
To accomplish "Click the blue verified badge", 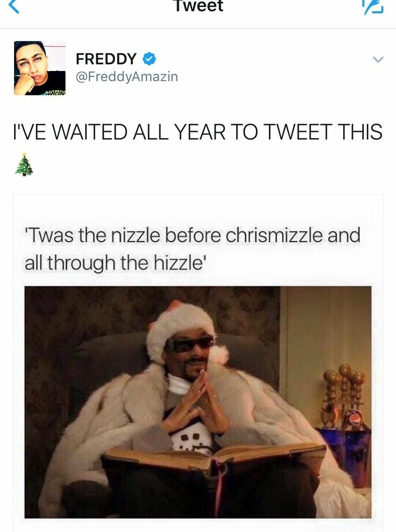I will [x=148, y=59].
